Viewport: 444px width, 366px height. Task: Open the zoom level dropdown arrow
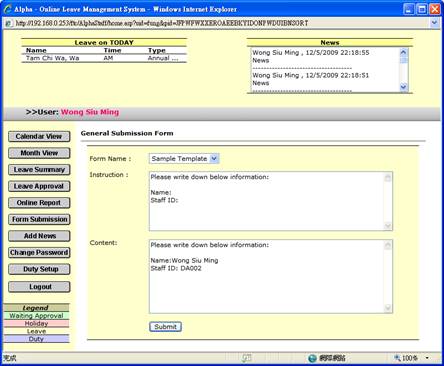click(427, 358)
